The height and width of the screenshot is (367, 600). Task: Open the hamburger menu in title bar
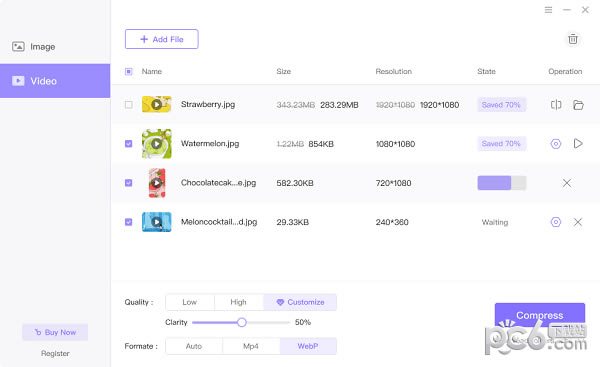[548, 10]
